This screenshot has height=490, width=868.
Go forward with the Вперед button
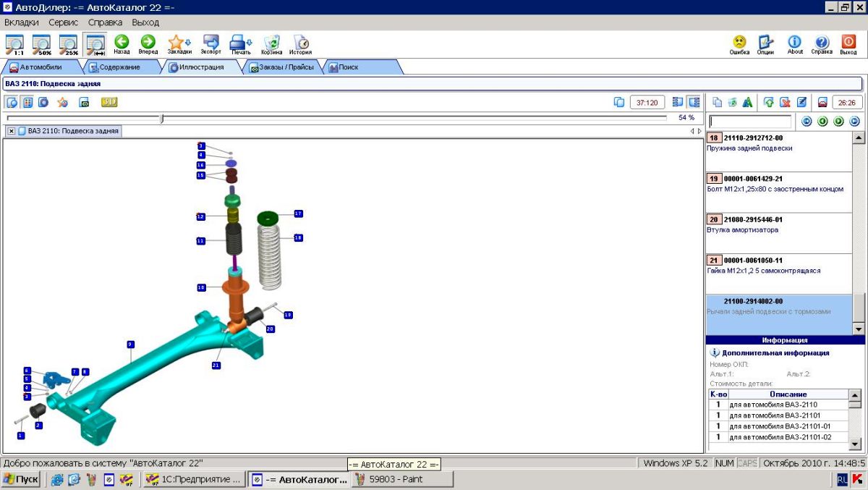tap(148, 44)
